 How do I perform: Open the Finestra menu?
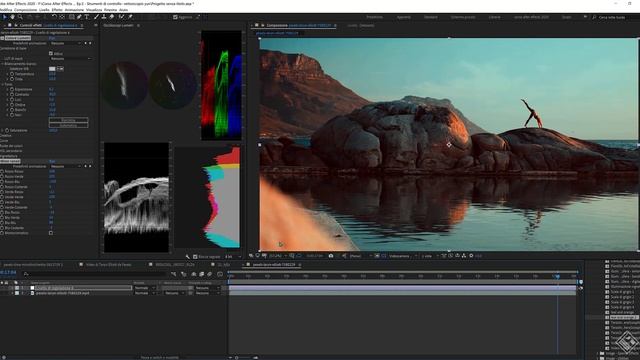point(110,10)
